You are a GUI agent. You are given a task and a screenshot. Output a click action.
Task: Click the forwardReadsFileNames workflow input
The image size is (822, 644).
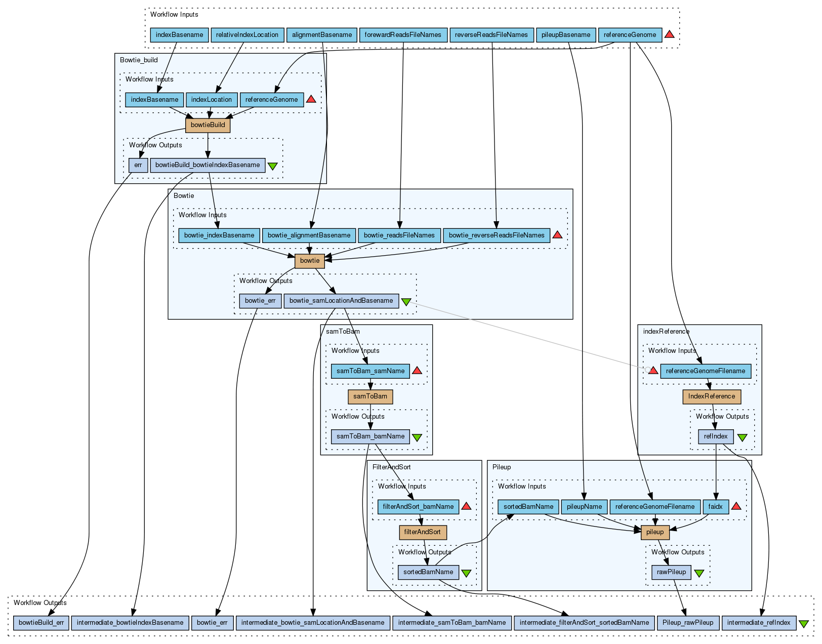point(403,35)
